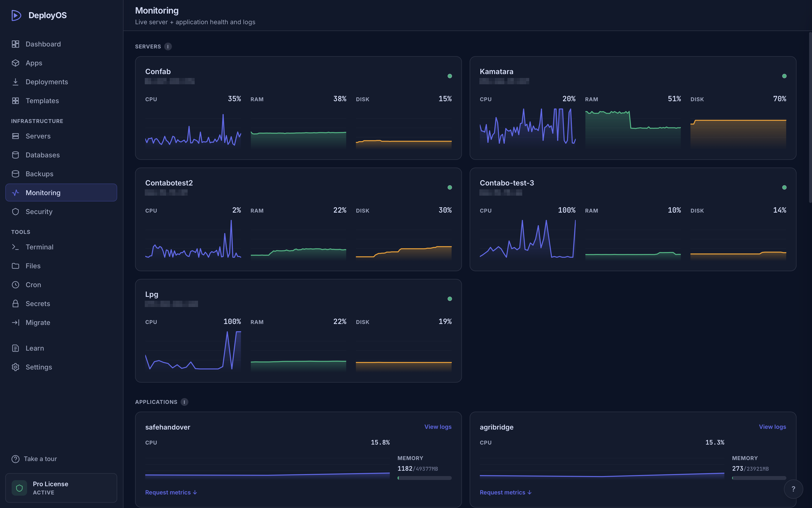
Task: Click Kamatara DISK 70% value
Action: [x=779, y=99]
